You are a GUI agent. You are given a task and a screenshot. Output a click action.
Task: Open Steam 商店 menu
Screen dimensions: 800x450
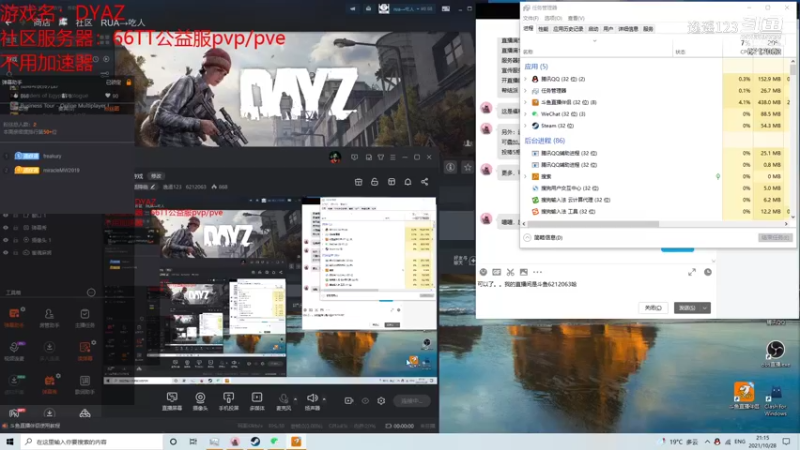tap(42, 22)
